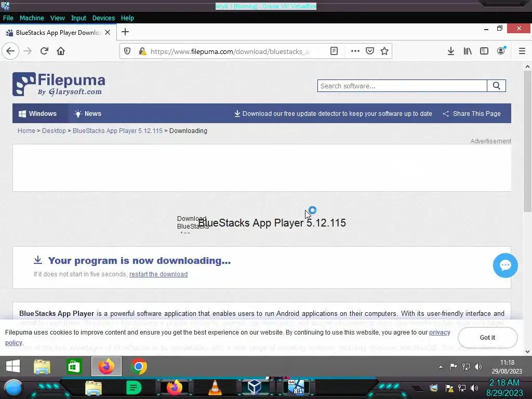Click the Filepuma logo
Viewport: 532px width, 399px height.
point(59,84)
